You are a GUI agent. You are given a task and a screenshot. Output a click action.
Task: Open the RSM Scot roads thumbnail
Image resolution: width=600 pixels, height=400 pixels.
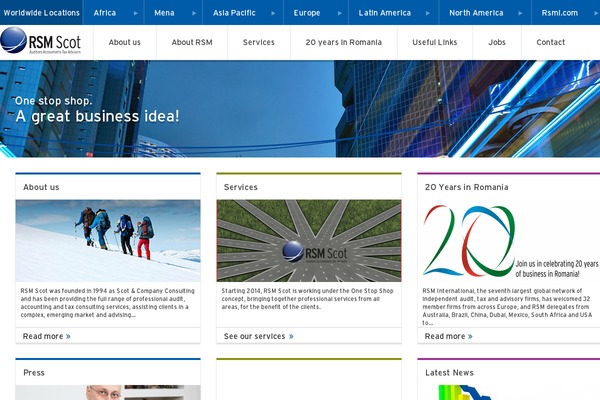click(x=309, y=241)
